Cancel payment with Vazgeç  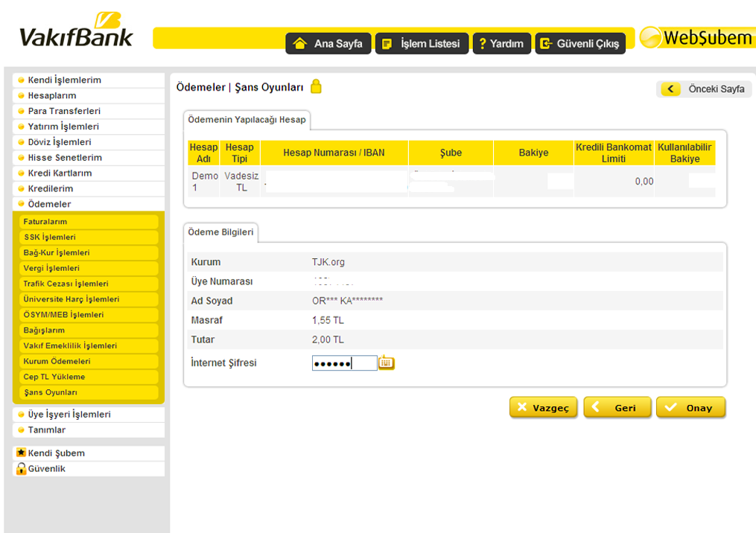coord(544,408)
